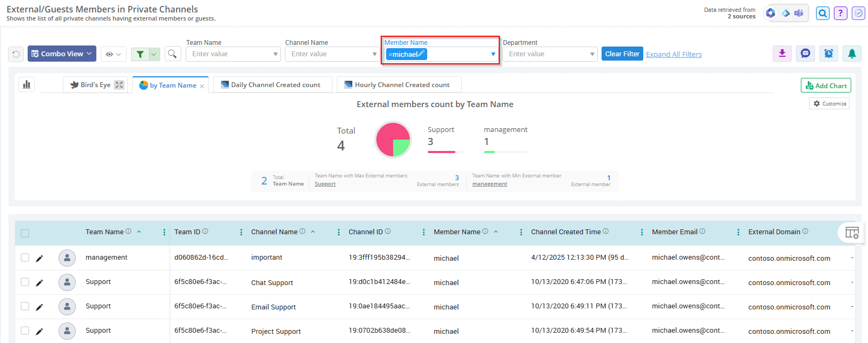Tick the checkbox for the management row
Image resolution: width=868 pixels, height=343 pixels.
coord(25,258)
